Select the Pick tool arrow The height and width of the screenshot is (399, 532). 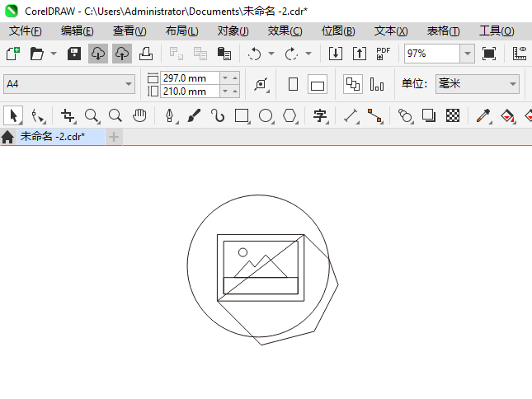pyautogui.click(x=13, y=116)
